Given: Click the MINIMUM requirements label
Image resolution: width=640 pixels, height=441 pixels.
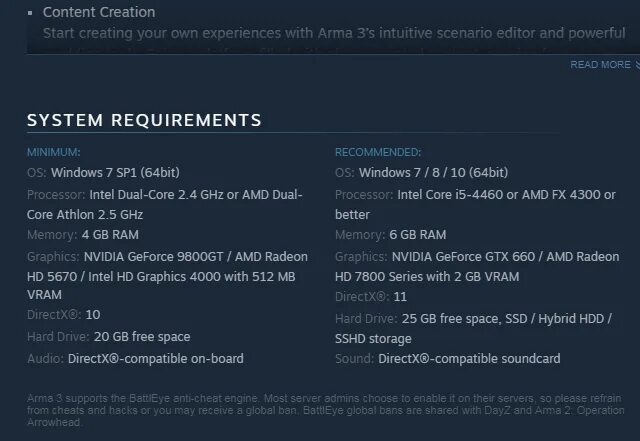Looking at the screenshot, I should pos(53,152).
